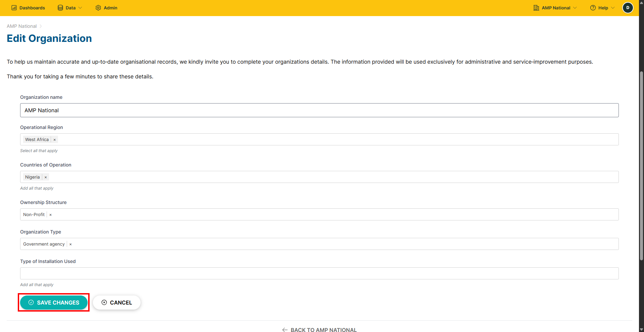Click the Government agency value text

44,244
